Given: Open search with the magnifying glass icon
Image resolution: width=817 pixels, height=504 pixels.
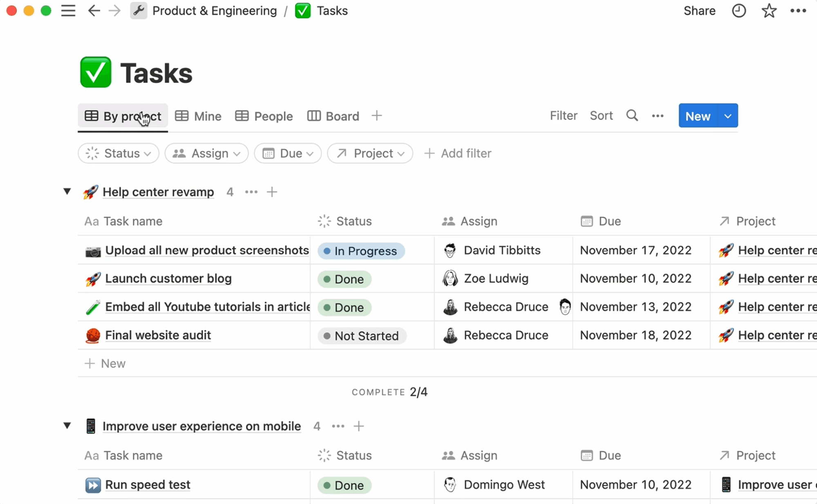Looking at the screenshot, I should pyautogui.click(x=631, y=116).
